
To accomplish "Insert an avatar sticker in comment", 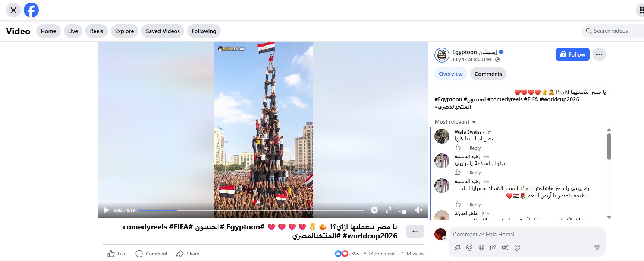I will point(469,248).
